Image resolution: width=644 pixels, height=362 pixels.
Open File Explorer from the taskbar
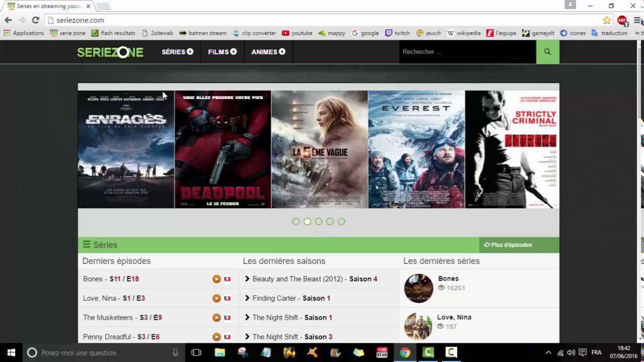[220, 352]
